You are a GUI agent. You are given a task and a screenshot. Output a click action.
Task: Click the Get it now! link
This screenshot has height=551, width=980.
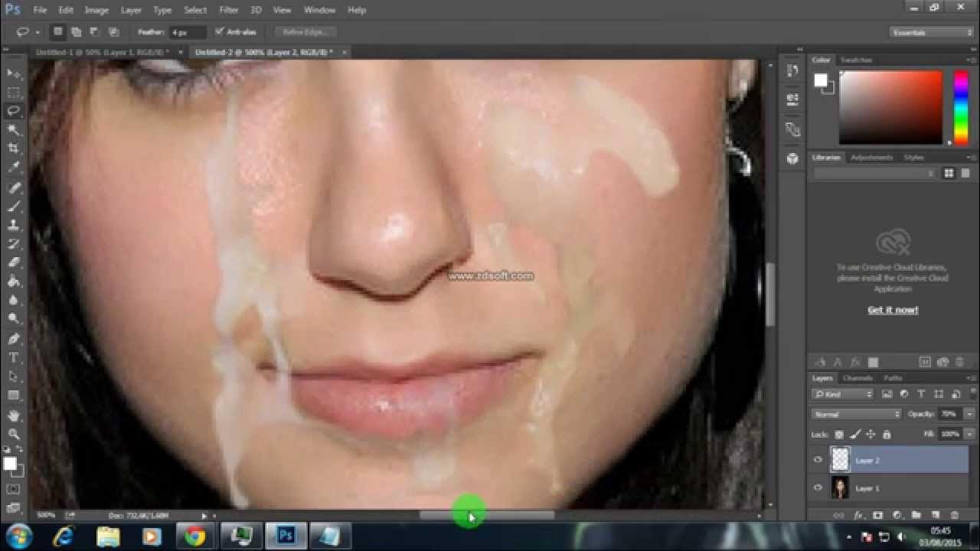[x=893, y=310]
